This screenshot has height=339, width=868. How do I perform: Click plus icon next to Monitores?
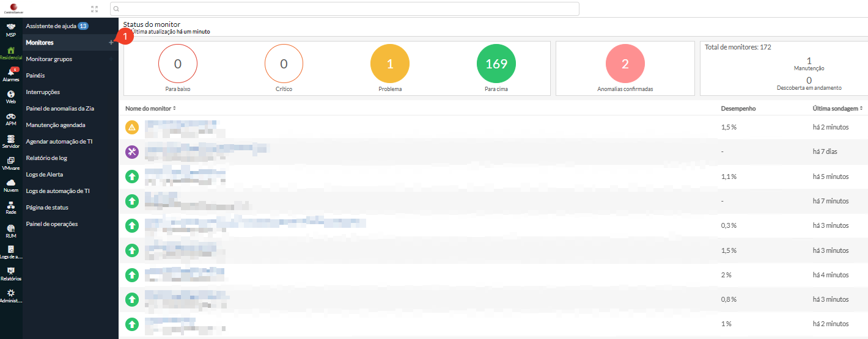(111, 43)
